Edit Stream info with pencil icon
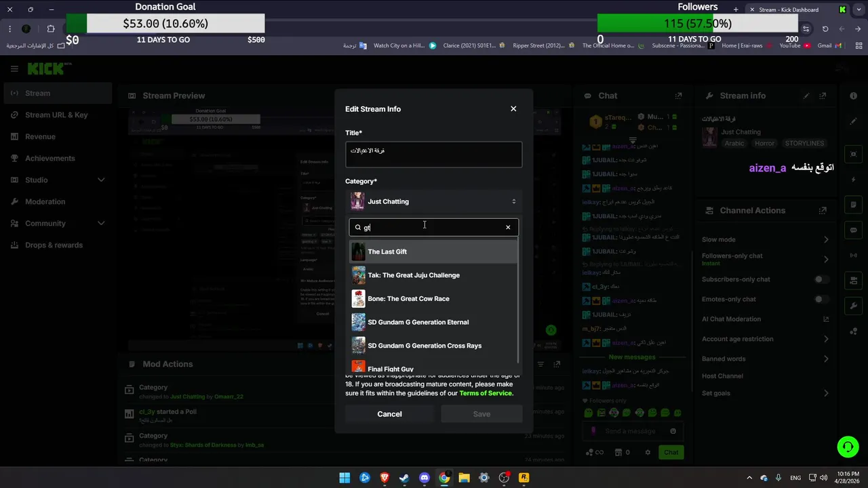Image resolution: width=868 pixels, height=488 pixels. pos(806,96)
